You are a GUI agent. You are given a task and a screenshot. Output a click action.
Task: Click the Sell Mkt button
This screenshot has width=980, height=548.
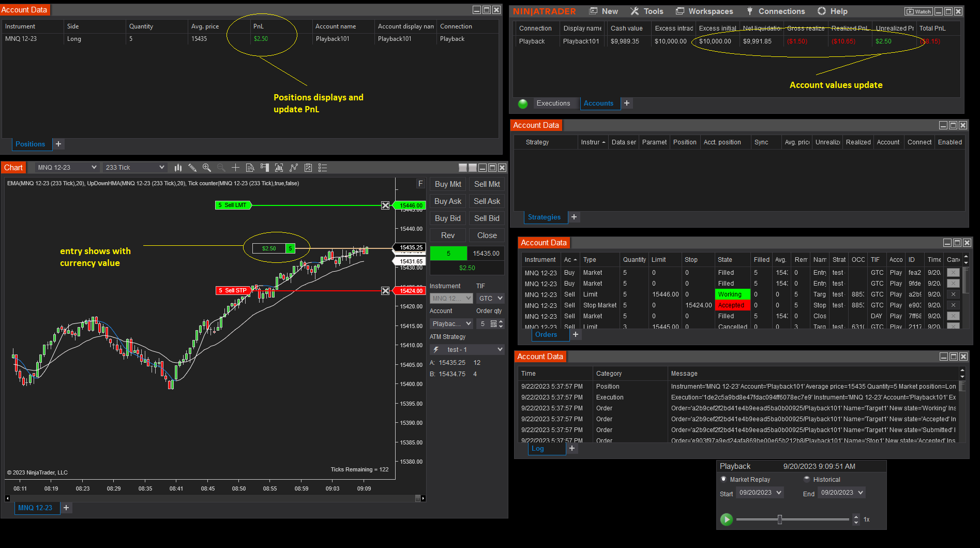click(487, 184)
